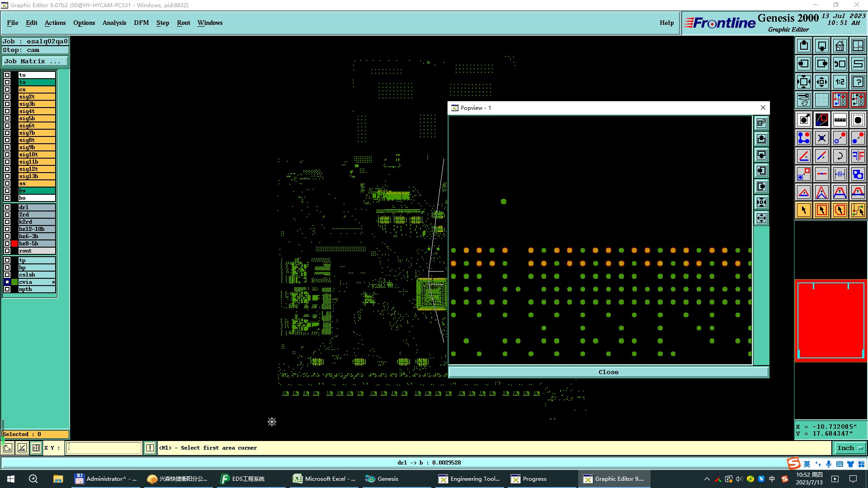
Task: Click the grid display icon
Action: tap(821, 100)
